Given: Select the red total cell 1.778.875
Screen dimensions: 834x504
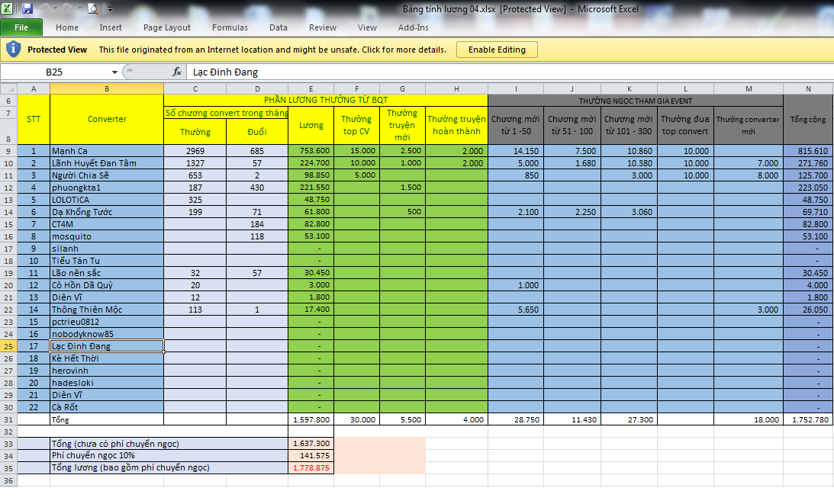Looking at the screenshot, I should coord(311,467).
